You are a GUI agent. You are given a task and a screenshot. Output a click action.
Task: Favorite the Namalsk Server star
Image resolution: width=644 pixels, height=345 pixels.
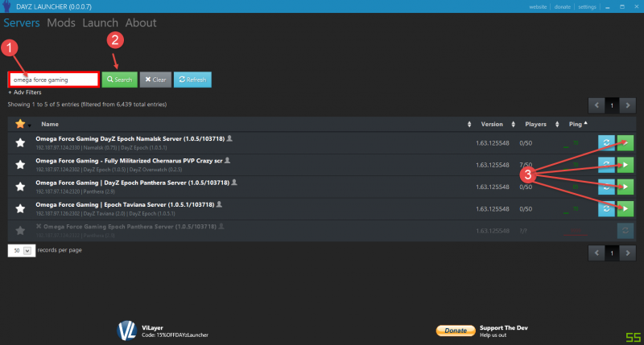20,143
